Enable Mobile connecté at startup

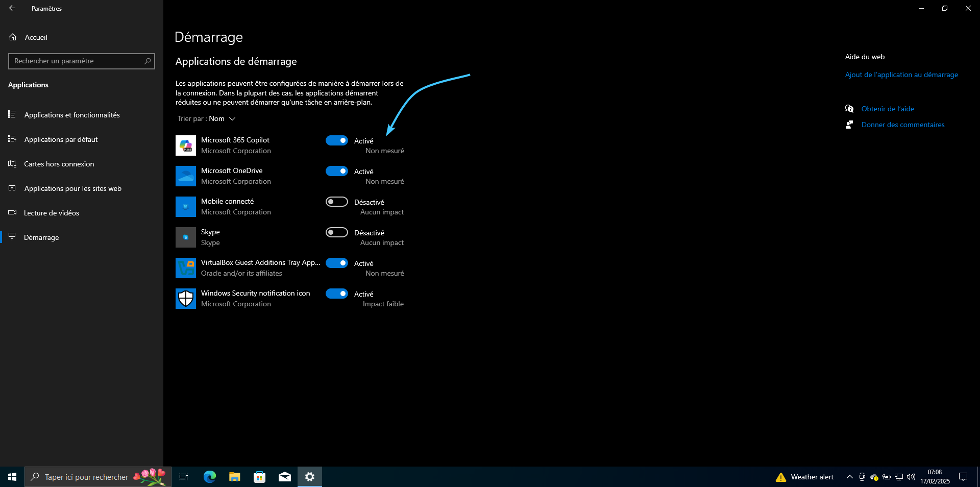coord(337,202)
